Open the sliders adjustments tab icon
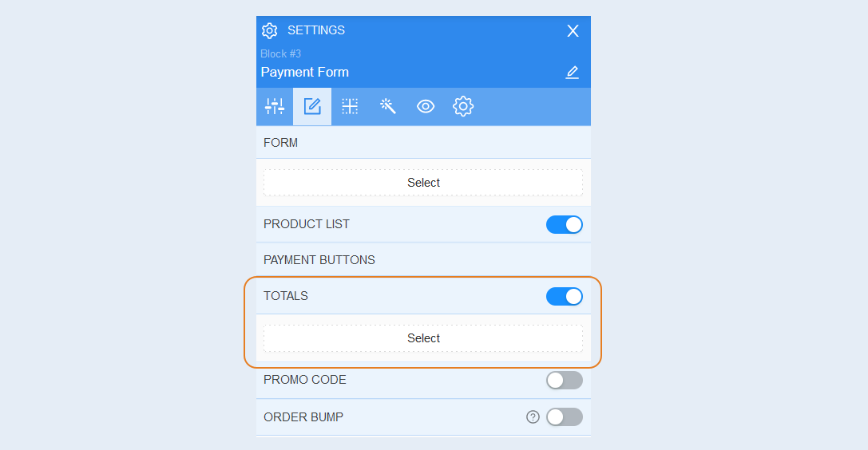 point(275,106)
